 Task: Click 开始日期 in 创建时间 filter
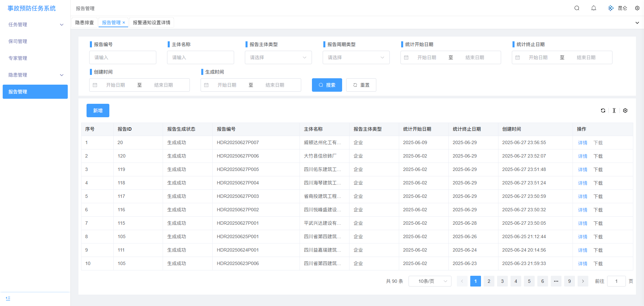click(116, 85)
